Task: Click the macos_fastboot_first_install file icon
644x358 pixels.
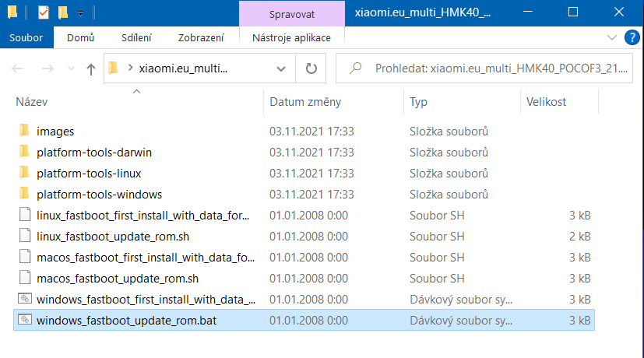Action: coord(25,257)
